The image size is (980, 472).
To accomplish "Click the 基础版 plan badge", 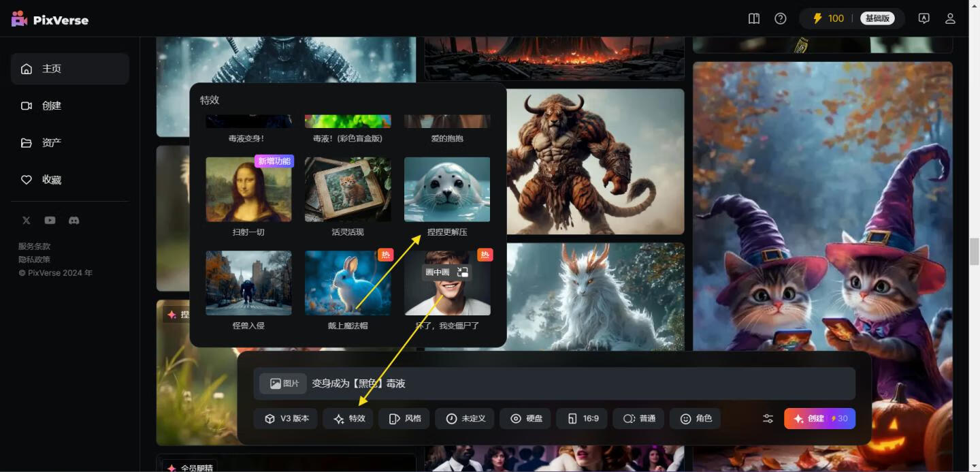I will 877,18.
